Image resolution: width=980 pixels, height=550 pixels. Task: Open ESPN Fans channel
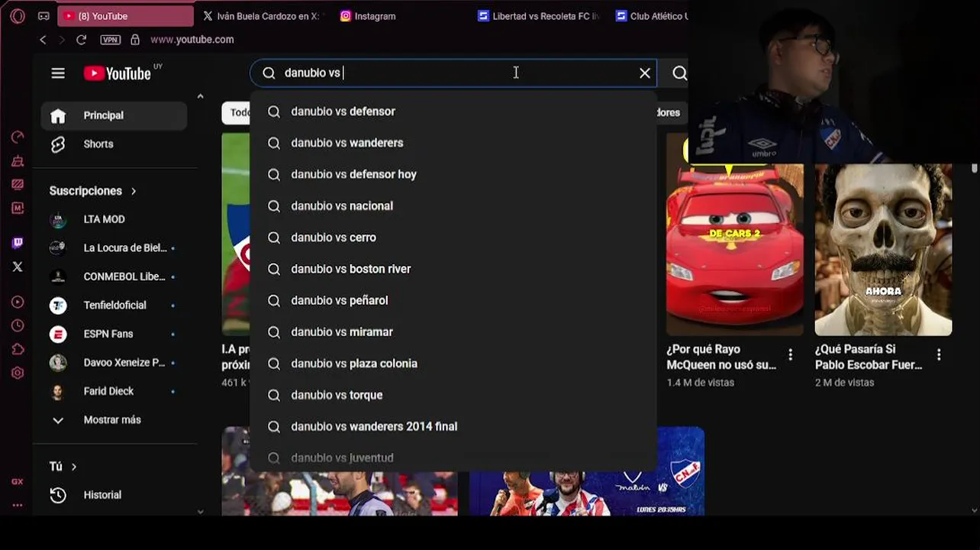pos(114,334)
